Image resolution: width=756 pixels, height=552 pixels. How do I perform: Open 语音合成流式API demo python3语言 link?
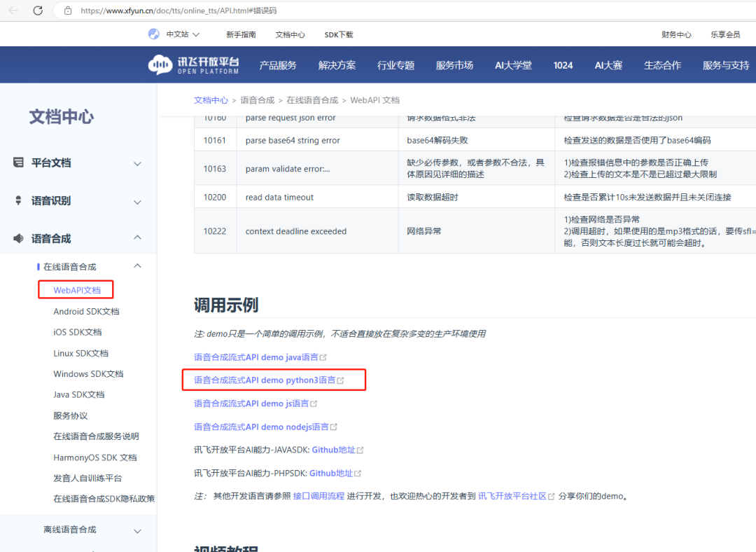click(x=265, y=380)
